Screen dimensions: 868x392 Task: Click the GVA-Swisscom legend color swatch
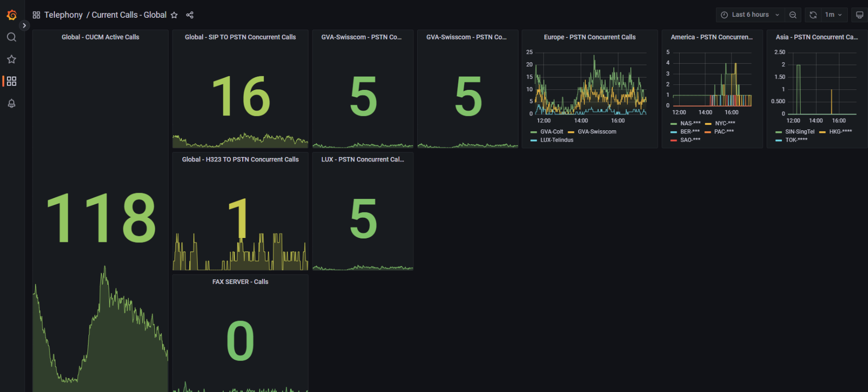coord(571,132)
